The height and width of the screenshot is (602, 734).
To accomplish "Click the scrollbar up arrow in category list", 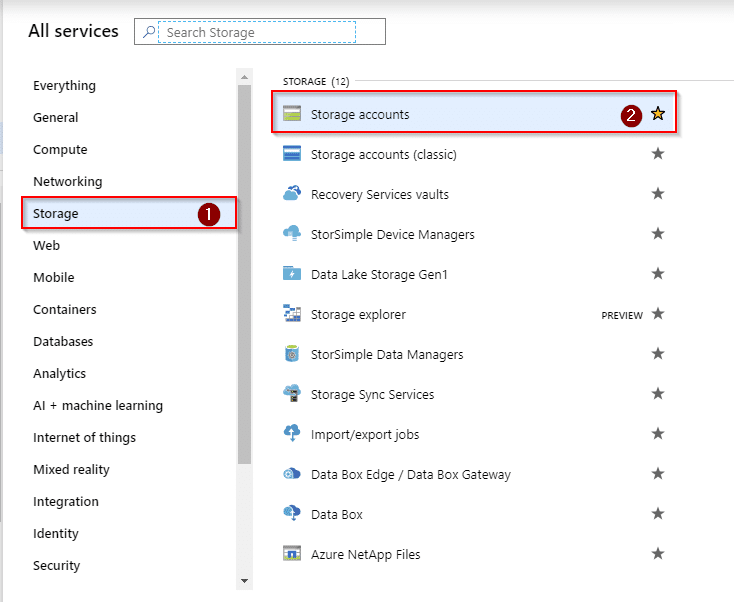I will click(244, 77).
